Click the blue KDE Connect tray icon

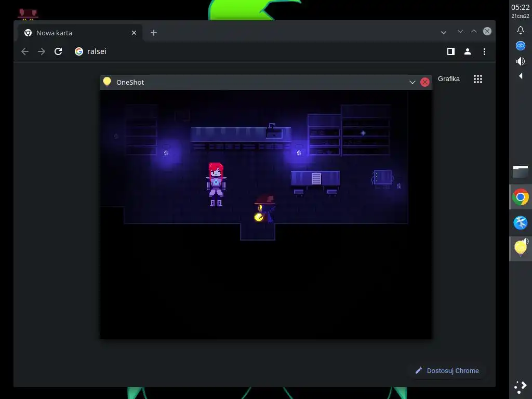tap(521, 46)
